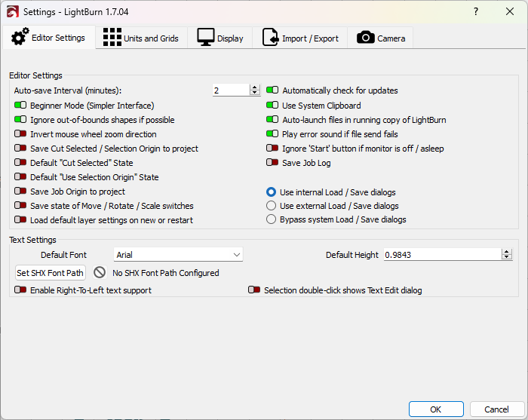Toggle Play error sound if file send fails
The height and width of the screenshot is (420, 528).
click(x=272, y=134)
